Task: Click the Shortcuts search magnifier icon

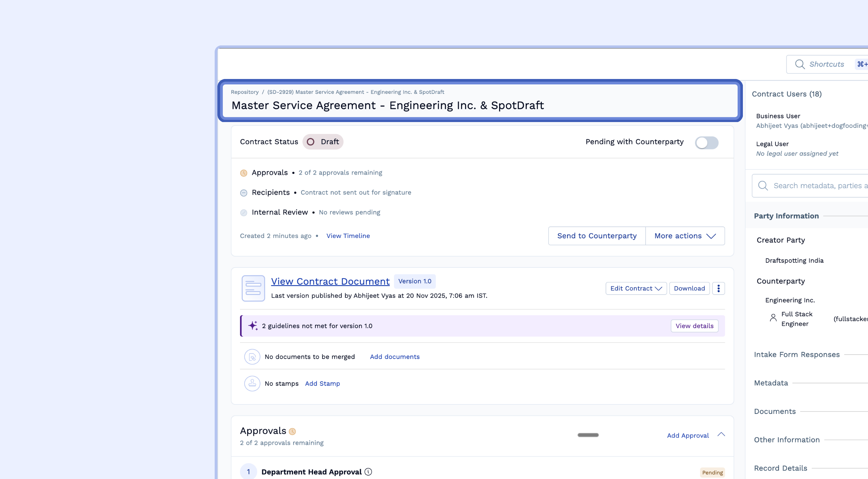Action: click(800, 64)
